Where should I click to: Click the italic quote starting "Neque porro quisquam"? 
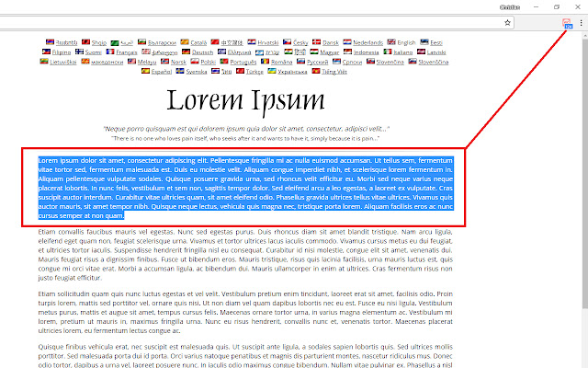(246, 129)
